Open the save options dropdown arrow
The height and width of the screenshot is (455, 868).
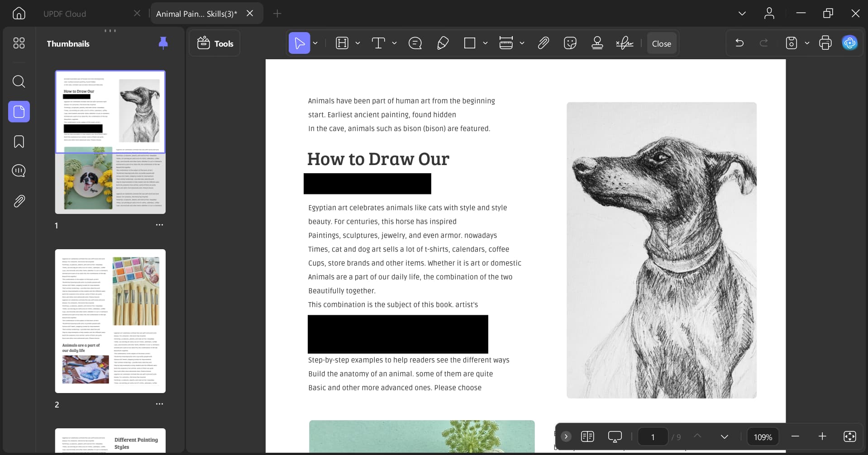[807, 43]
